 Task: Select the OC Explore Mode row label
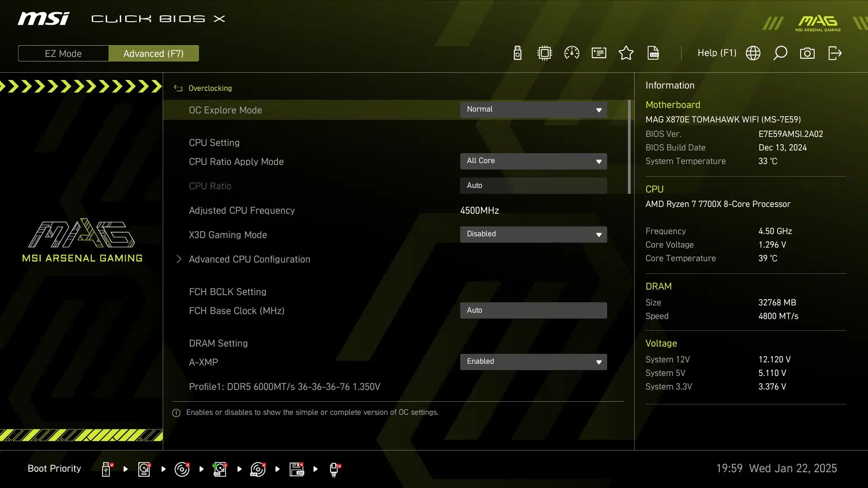pos(225,110)
